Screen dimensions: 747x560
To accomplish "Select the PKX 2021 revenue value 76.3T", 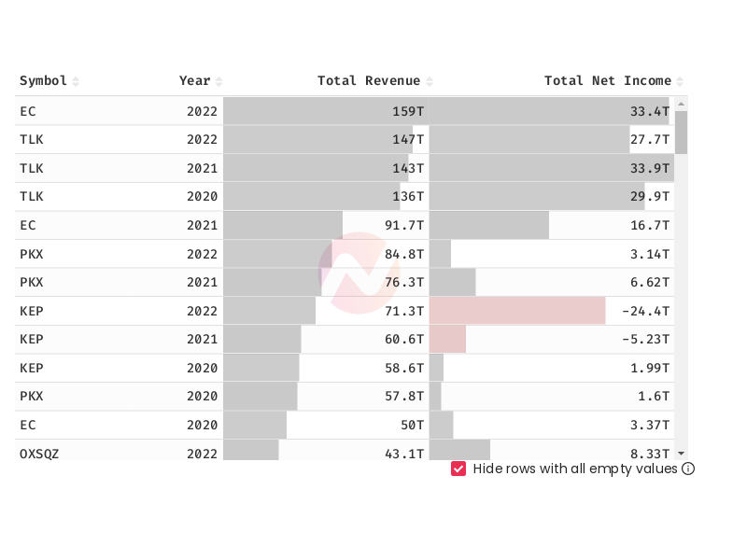I will [x=404, y=283].
